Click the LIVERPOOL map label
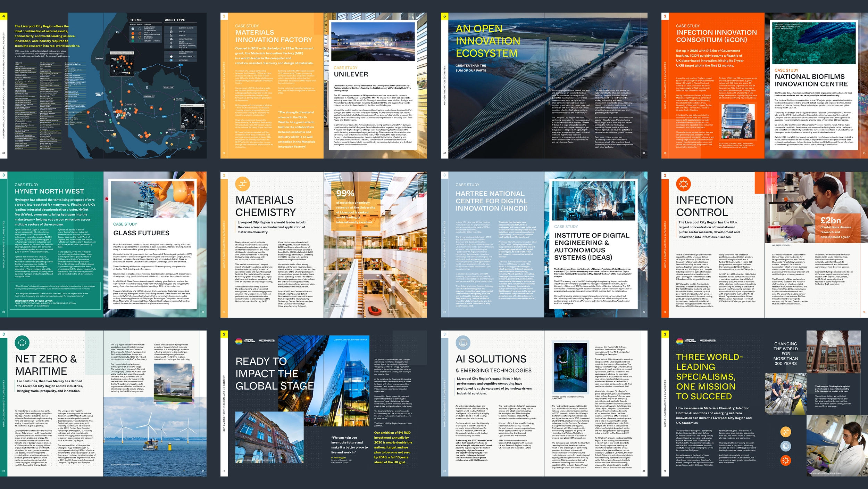This screenshot has width=868, height=489. 131,104
